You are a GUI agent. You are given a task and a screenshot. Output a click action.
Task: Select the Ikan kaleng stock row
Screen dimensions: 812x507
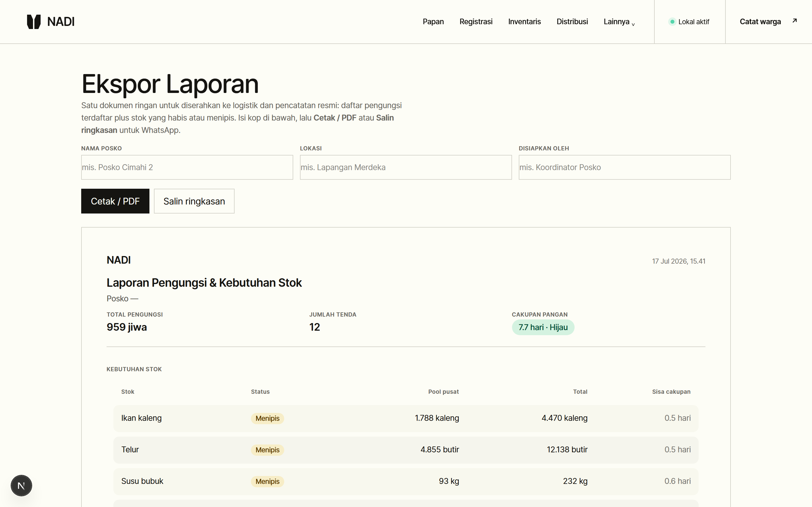pos(406,419)
